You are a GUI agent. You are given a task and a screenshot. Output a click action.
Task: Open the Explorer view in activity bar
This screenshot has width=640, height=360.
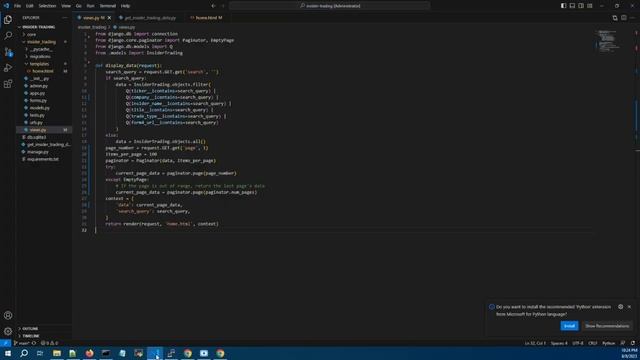pyautogui.click(x=8, y=20)
